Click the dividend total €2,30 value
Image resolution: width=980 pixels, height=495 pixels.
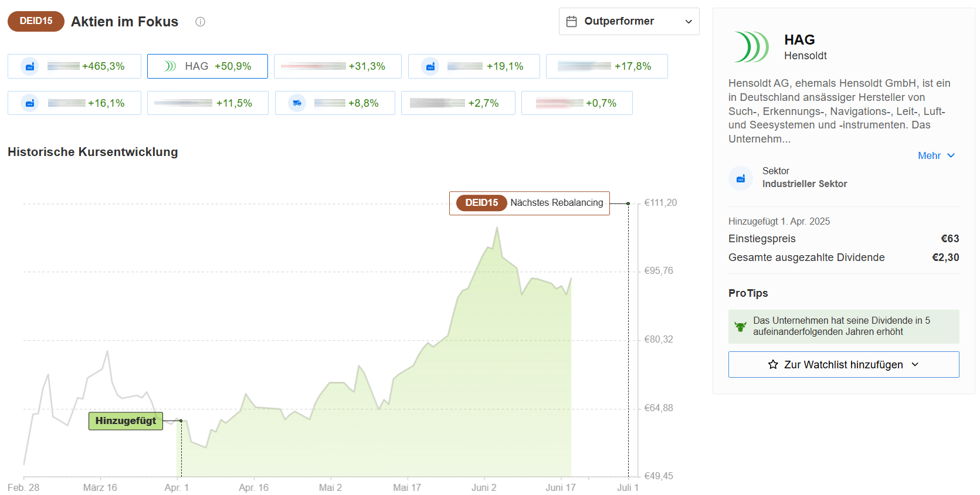(945, 257)
